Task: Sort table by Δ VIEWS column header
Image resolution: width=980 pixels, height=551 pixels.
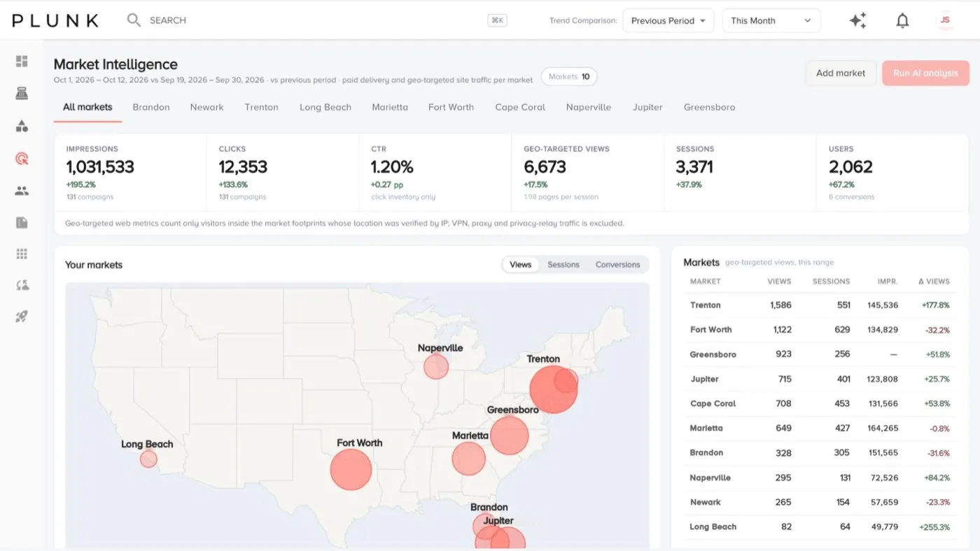Action: coord(934,281)
